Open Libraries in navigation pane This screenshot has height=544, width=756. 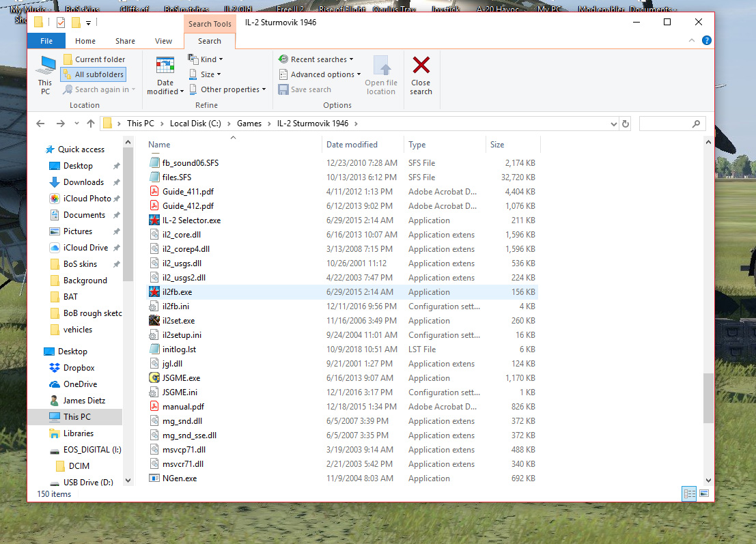[78, 433]
